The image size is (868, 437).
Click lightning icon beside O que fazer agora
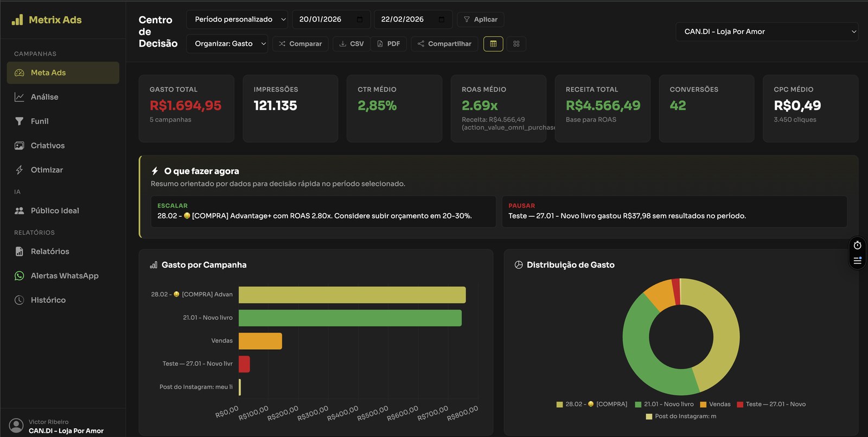coord(155,171)
